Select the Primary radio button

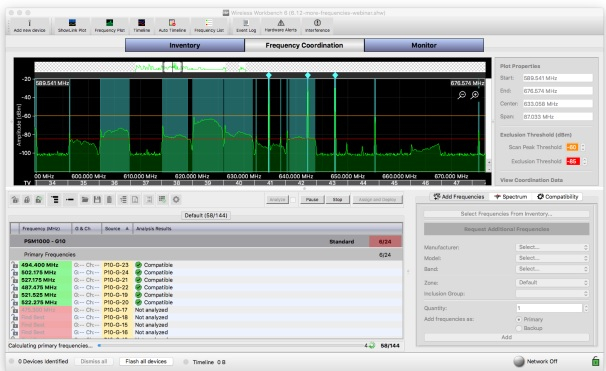(519, 319)
